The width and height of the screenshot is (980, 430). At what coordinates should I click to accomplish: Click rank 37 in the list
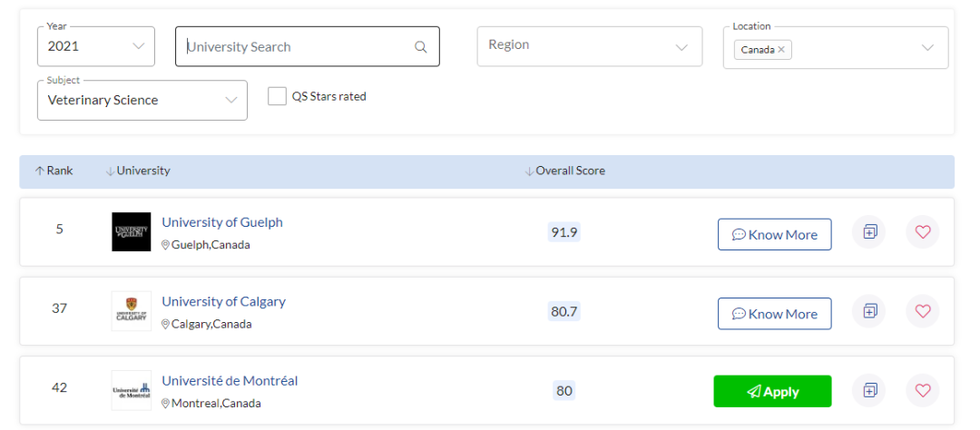click(59, 308)
